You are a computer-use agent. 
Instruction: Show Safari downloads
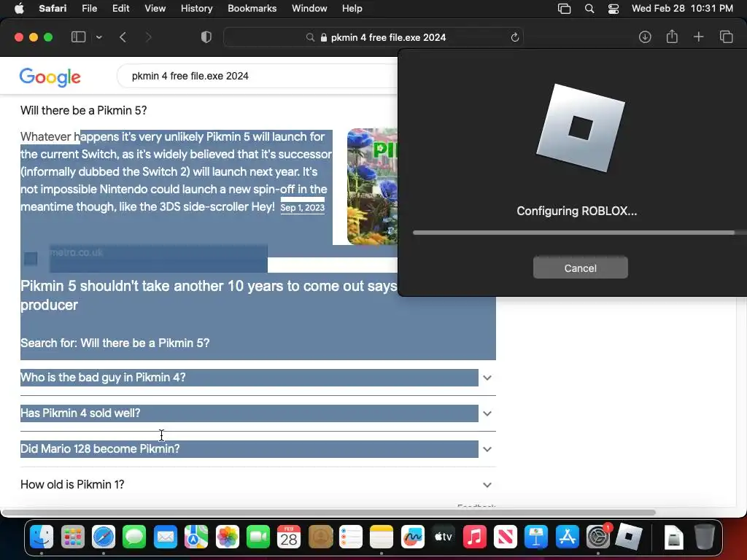pyautogui.click(x=645, y=37)
